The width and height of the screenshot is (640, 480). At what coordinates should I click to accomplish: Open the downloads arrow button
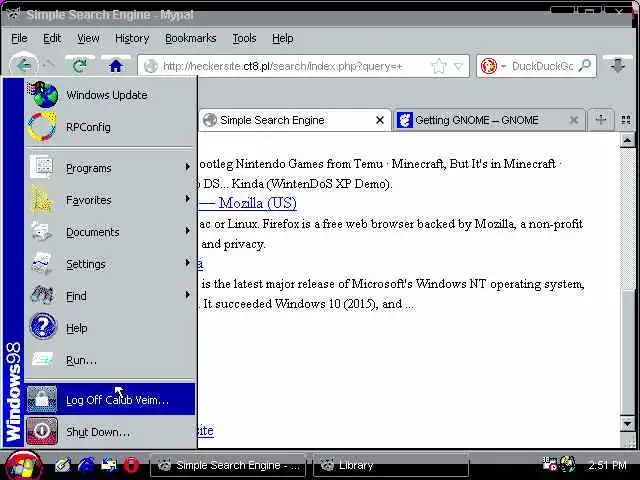618,65
